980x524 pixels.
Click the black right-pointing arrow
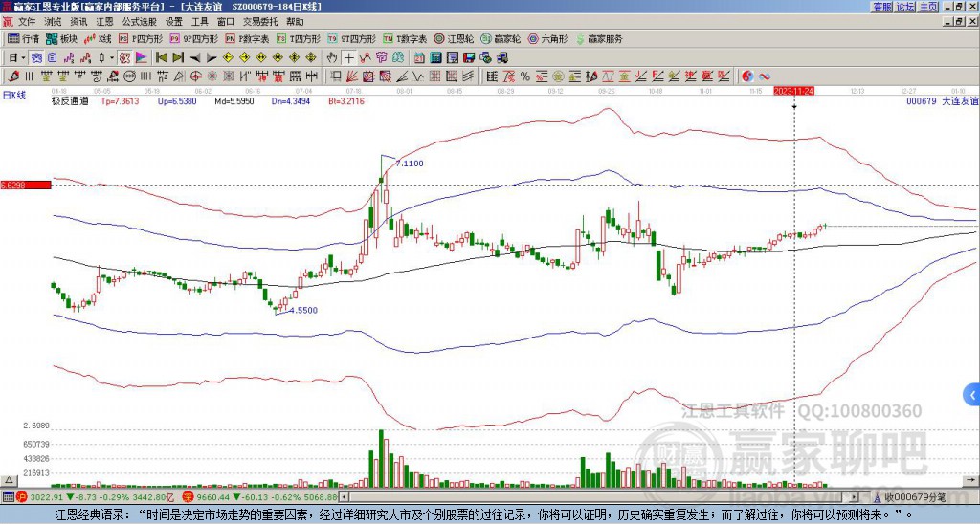[x=212, y=58]
